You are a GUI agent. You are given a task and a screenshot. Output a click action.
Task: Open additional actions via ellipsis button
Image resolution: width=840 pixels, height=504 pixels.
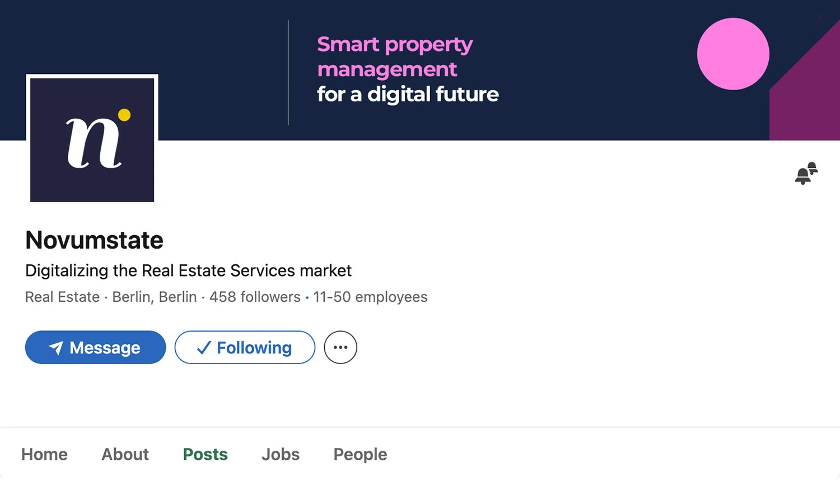tap(340, 347)
